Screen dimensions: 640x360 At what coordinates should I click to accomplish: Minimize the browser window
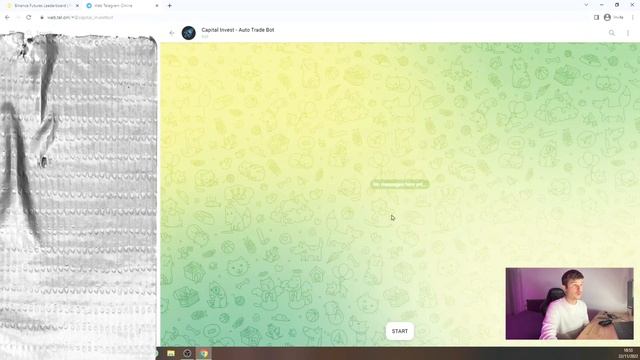click(602, 5)
